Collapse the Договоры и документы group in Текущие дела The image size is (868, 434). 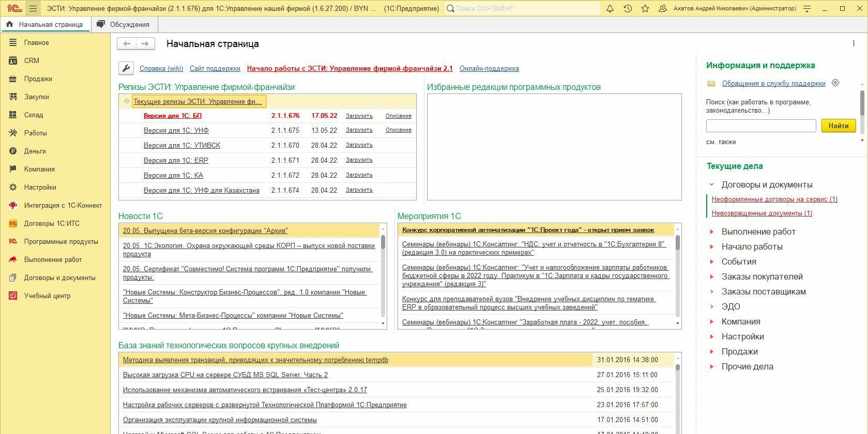(x=712, y=184)
